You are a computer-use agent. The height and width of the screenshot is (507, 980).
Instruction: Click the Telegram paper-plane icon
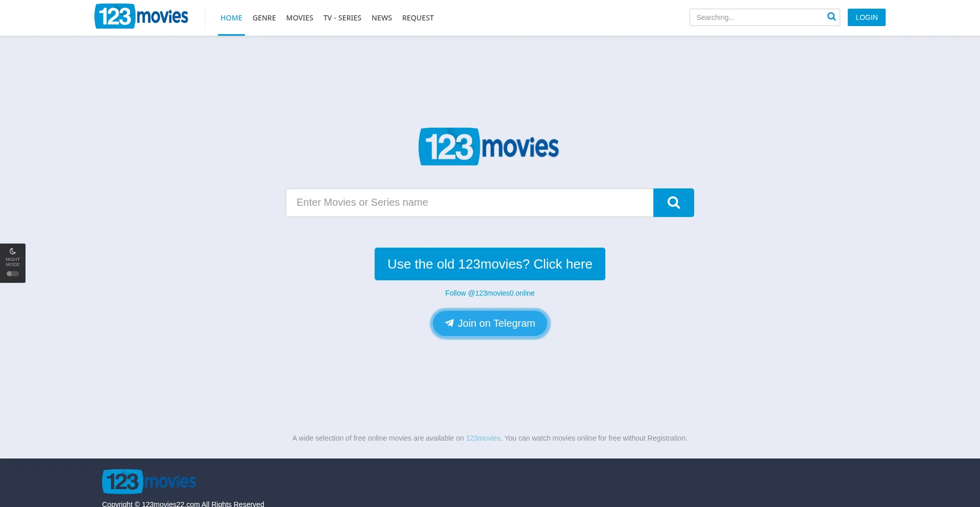coord(449,323)
